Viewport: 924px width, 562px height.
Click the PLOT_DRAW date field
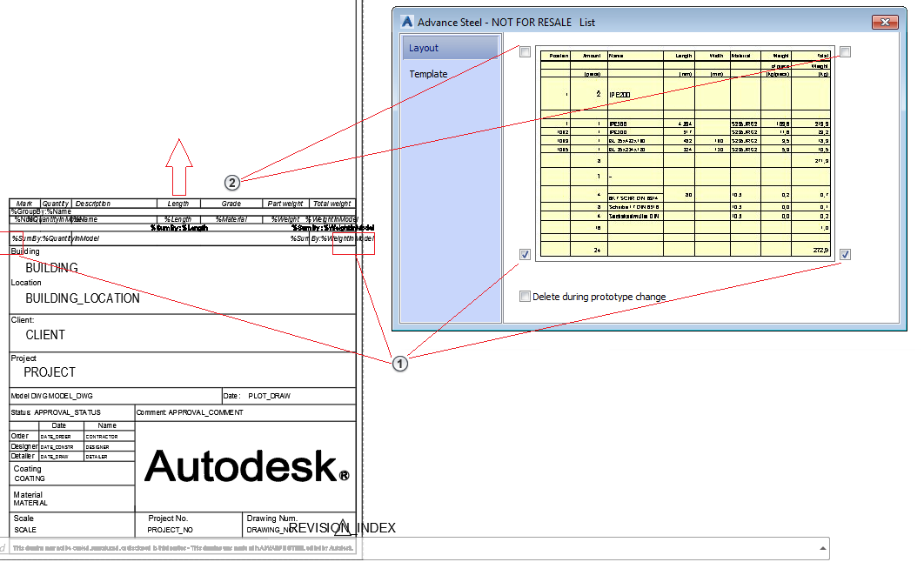pos(270,396)
